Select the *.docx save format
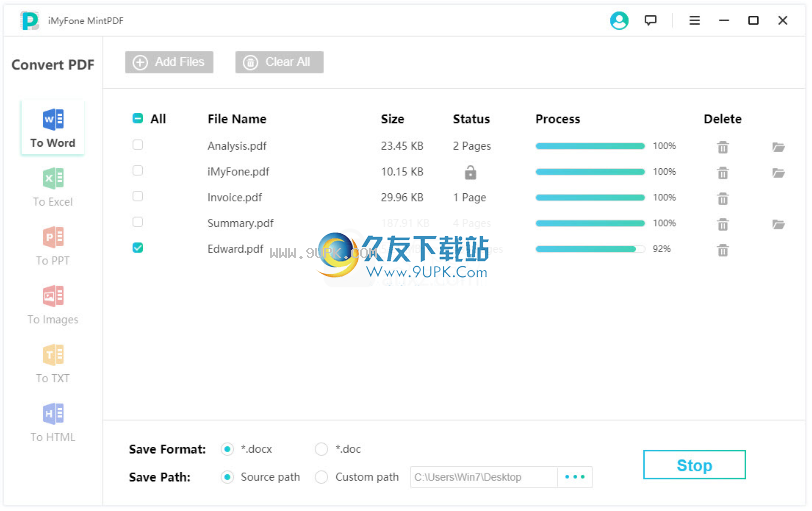This screenshot has width=812, height=511. (x=227, y=449)
